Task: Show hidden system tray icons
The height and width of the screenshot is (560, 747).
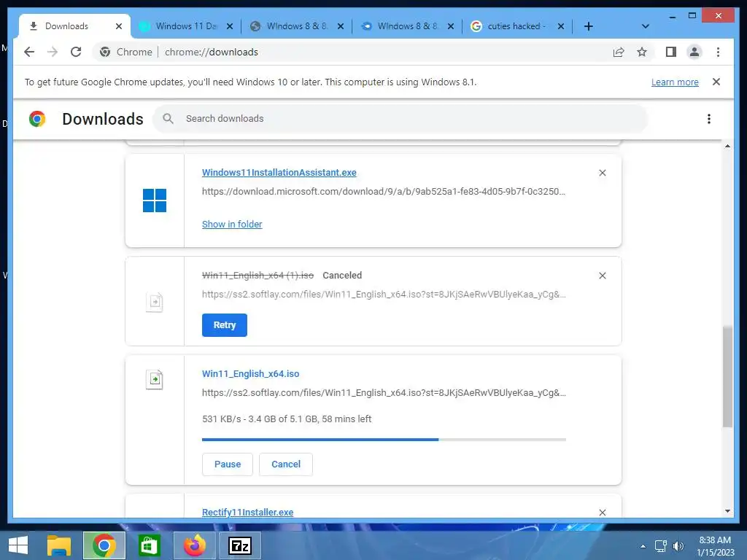Action: [643, 546]
